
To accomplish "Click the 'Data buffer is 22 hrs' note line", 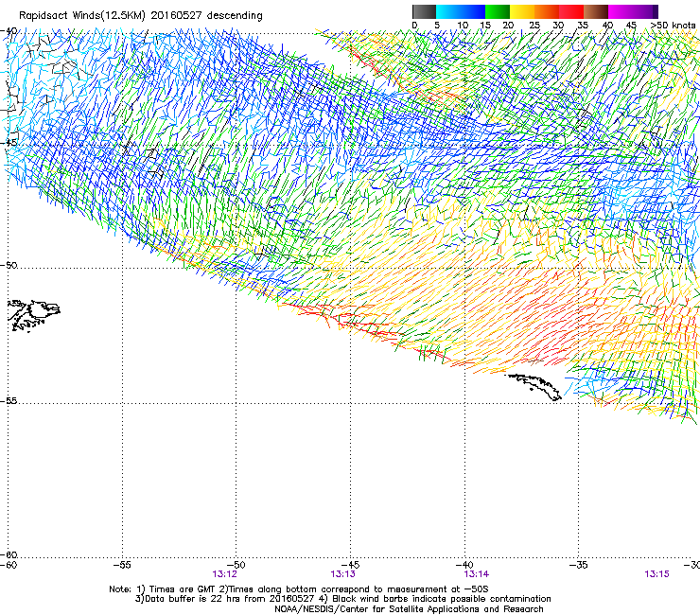I will 342,599.
